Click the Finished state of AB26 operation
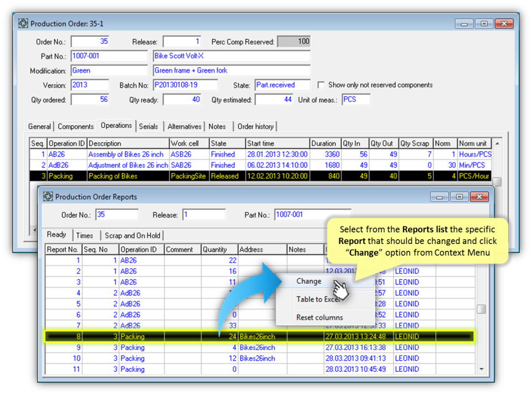The image size is (532, 395). click(222, 154)
